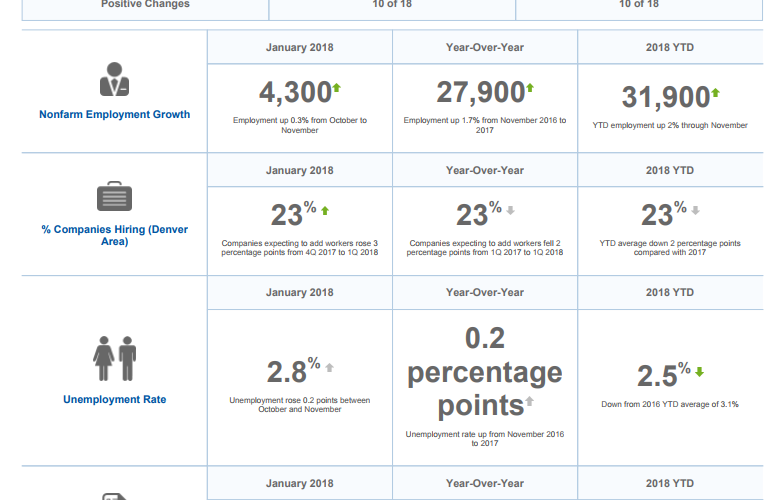Click the gray down arrow in Hiring 2018 YTD
The width and height of the screenshot is (777, 500).
[695, 210]
